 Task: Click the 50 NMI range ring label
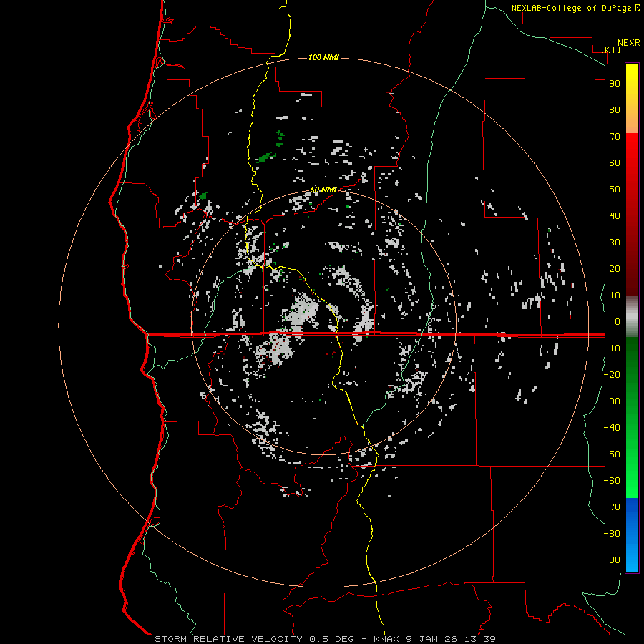tap(323, 190)
